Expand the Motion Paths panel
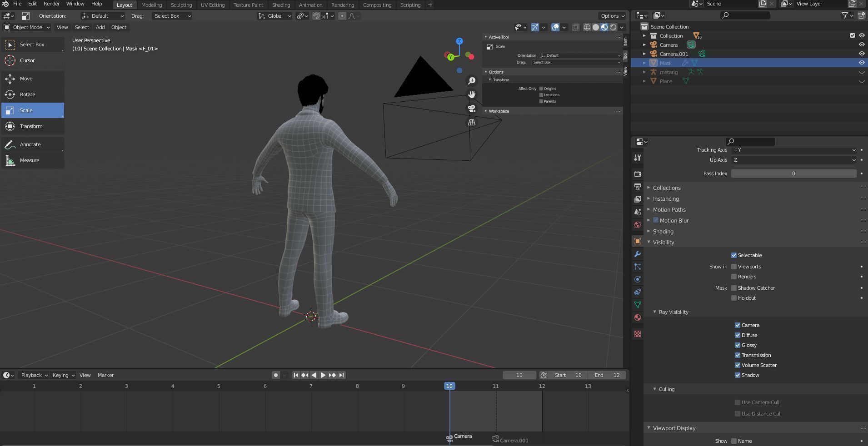 coord(669,210)
